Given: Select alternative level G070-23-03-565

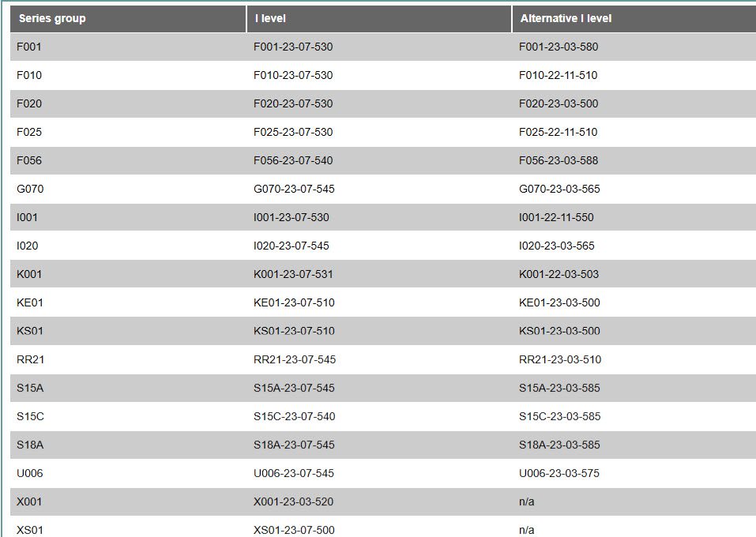Looking at the screenshot, I should point(559,189).
